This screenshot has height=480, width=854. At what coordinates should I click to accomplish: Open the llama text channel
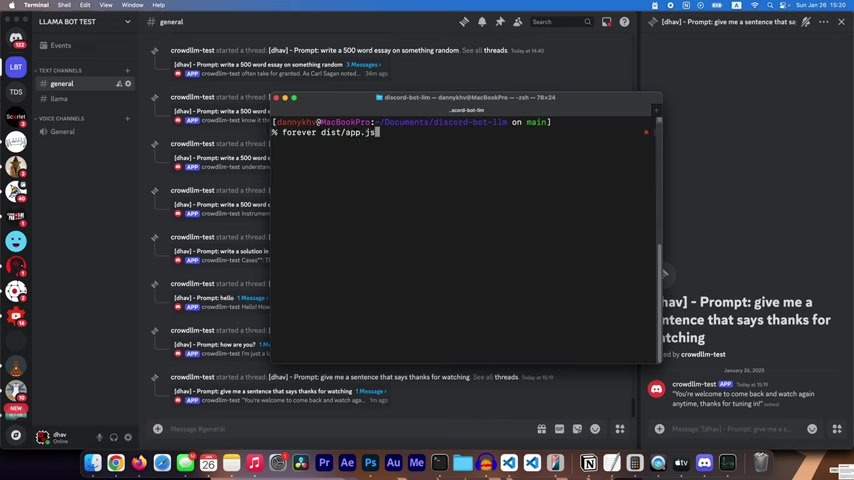(59, 99)
